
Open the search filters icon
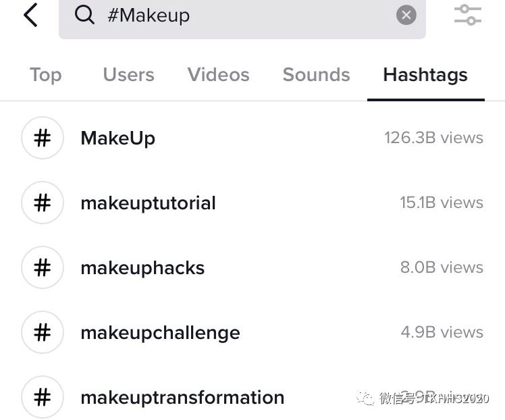point(468,15)
